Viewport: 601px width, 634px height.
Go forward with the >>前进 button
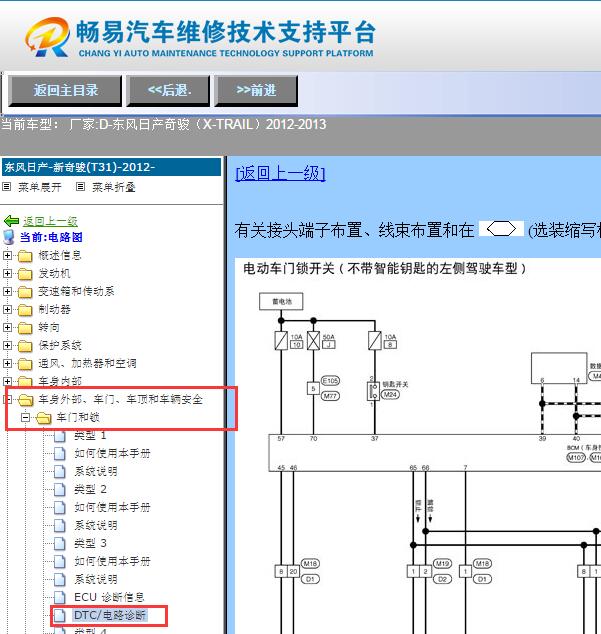click(256, 91)
